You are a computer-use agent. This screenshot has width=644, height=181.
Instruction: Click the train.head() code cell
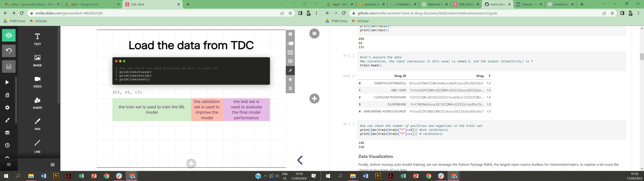tap(492, 61)
